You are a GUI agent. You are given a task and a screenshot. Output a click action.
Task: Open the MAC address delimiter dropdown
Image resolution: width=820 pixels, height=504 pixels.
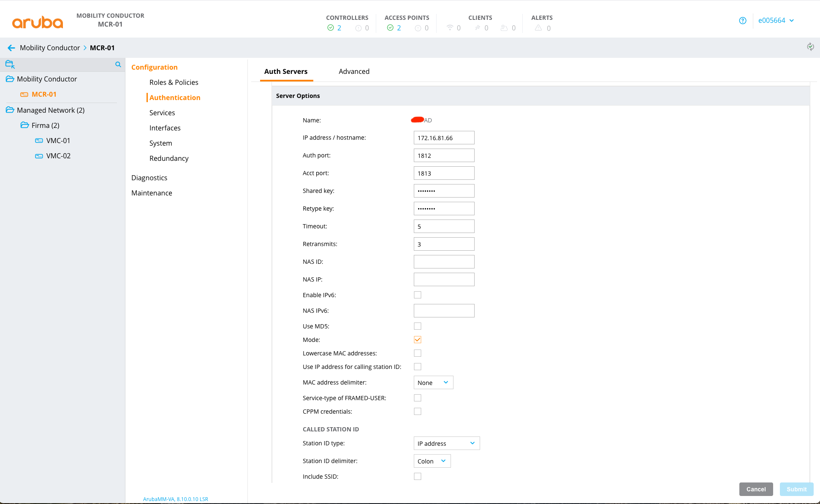433,382
